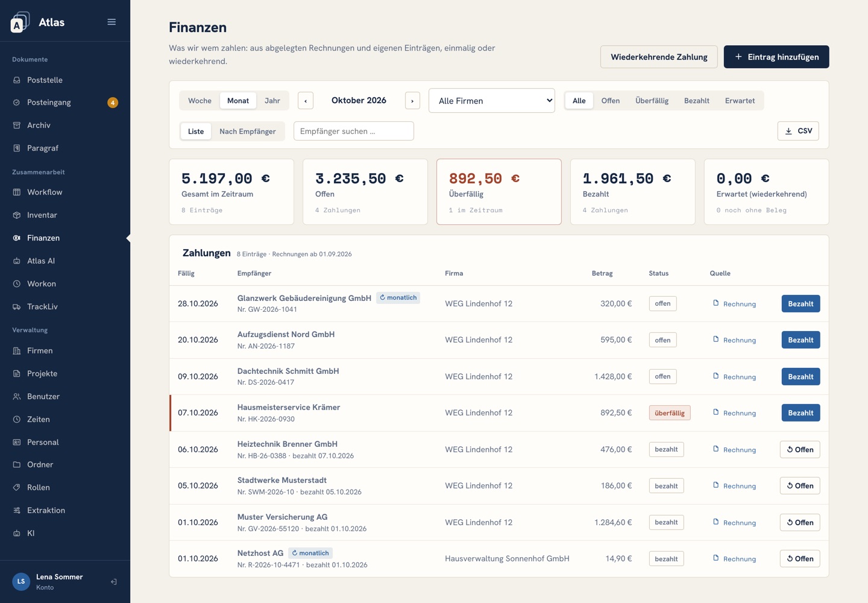This screenshot has width=868, height=603.
Task: Click the Empfänger suchen search field
Action: [354, 131]
